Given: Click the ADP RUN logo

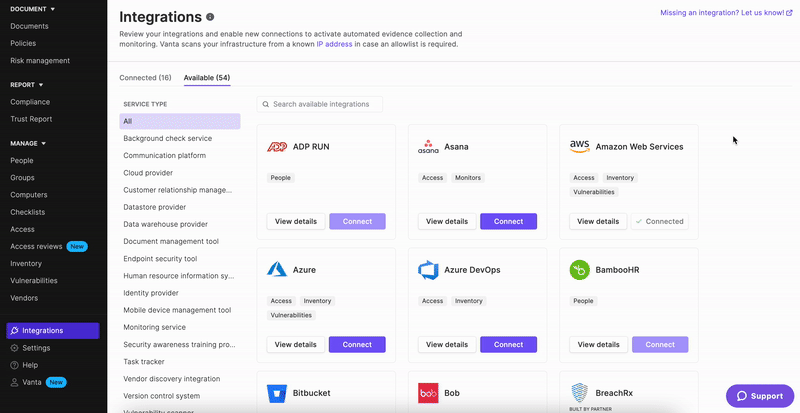Looking at the screenshot, I should tap(277, 147).
